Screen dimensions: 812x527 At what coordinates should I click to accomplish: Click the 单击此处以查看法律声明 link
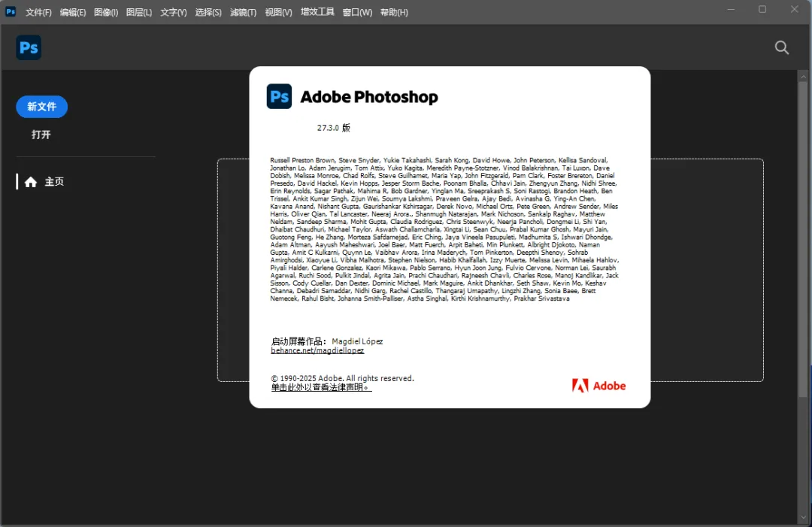pyautogui.click(x=321, y=387)
